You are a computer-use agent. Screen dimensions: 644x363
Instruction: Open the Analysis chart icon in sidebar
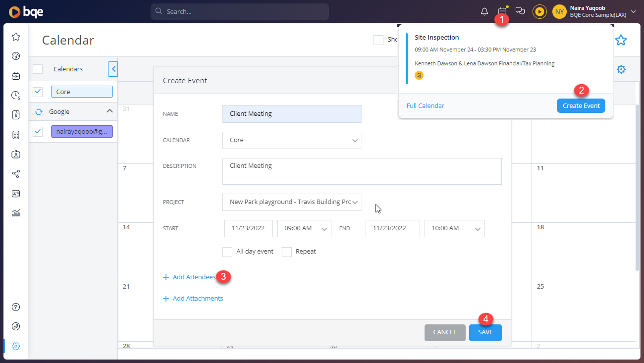[15, 212]
